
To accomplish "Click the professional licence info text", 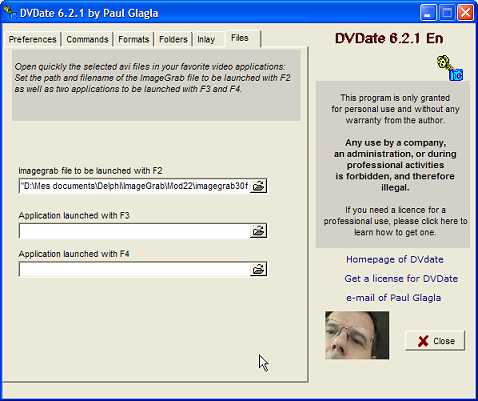I will tap(395, 221).
